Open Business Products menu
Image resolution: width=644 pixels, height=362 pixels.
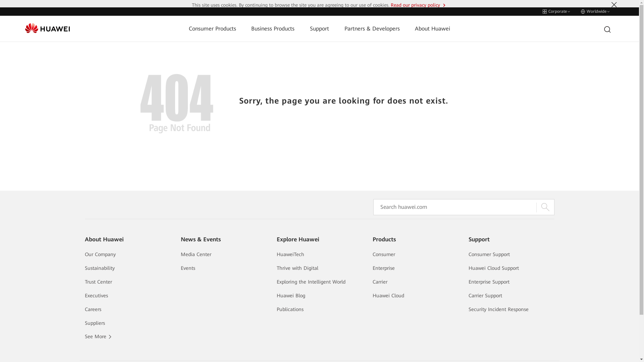(273, 29)
